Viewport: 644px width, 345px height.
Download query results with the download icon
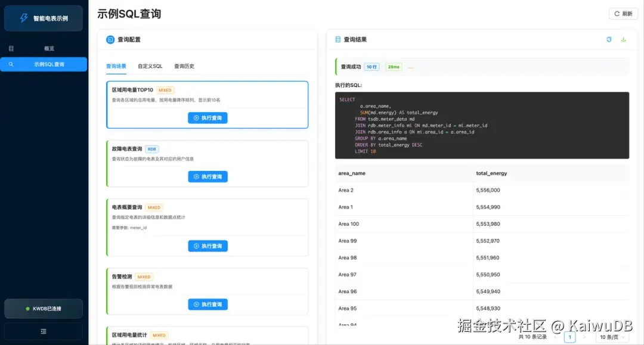624,39
